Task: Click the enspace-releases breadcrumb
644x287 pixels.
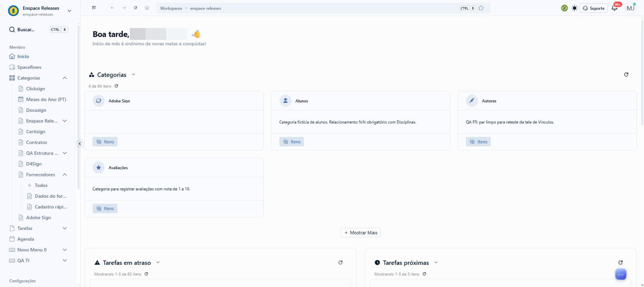Action: click(205, 8)
